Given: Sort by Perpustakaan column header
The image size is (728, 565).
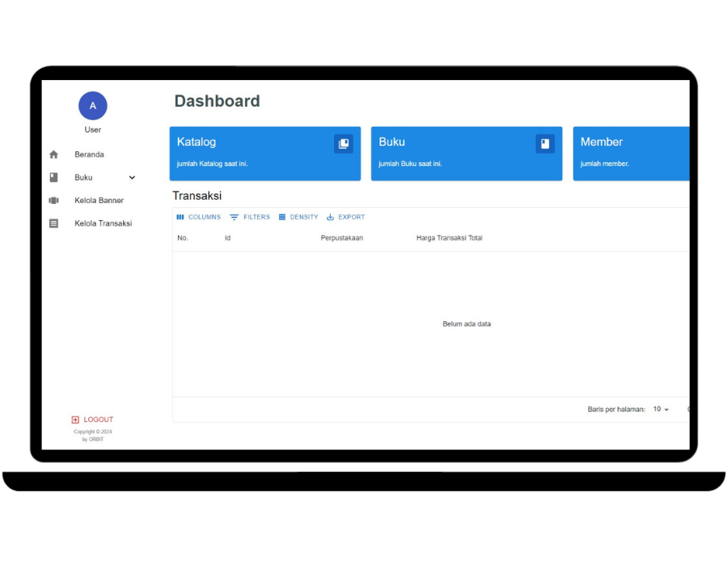Looking at the screenshot, I should pyautogui.click(x=341, y=238).
